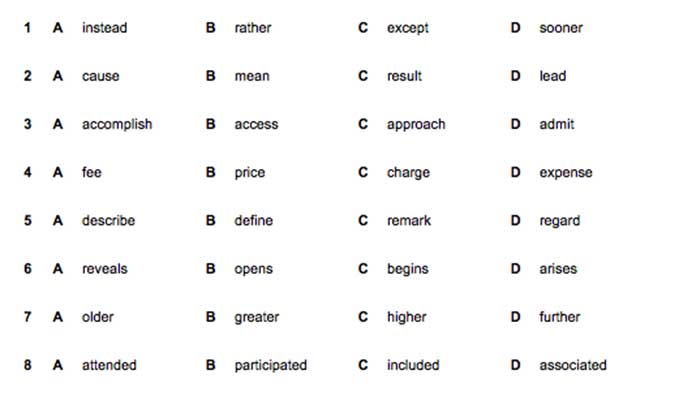Pick "arises" in question 6
The height and width of the screenshot is (396, 679).
(558, 269)
